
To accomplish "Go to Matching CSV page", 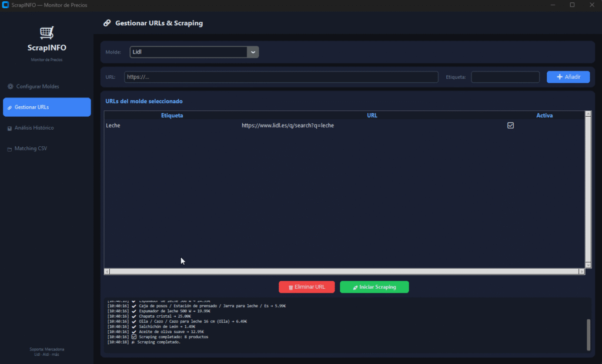I will pyautogui.click(x=31, y=149).
